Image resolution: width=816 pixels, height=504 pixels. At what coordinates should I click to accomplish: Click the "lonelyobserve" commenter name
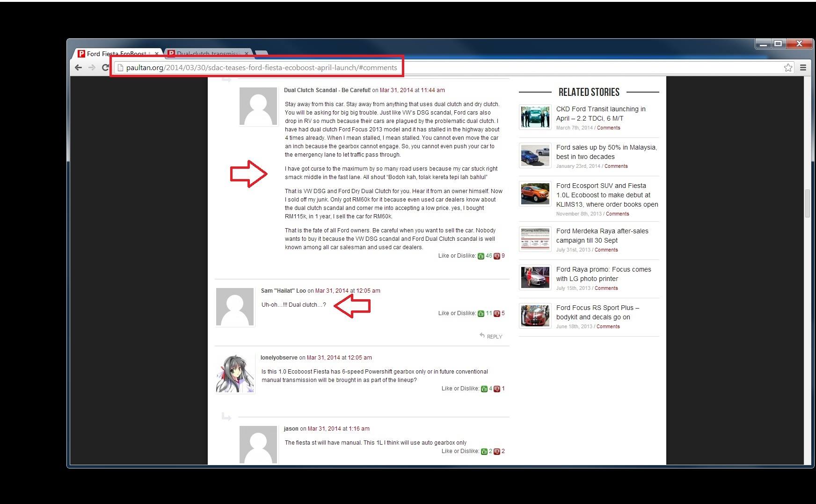[279, 358]
